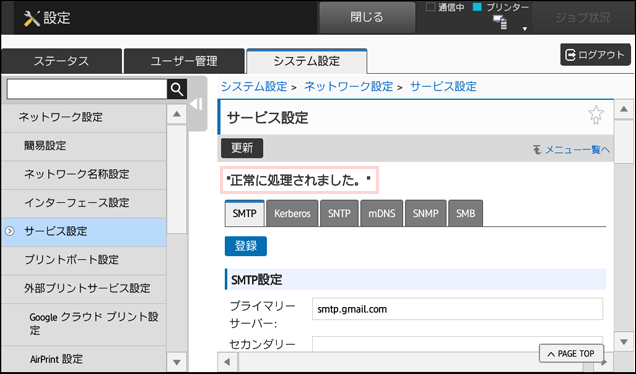Image resolution: width=636 pixels, height=374 pixels.
Task: Click sidebar scroll-down arrow
Action: [x=177, y=362]
